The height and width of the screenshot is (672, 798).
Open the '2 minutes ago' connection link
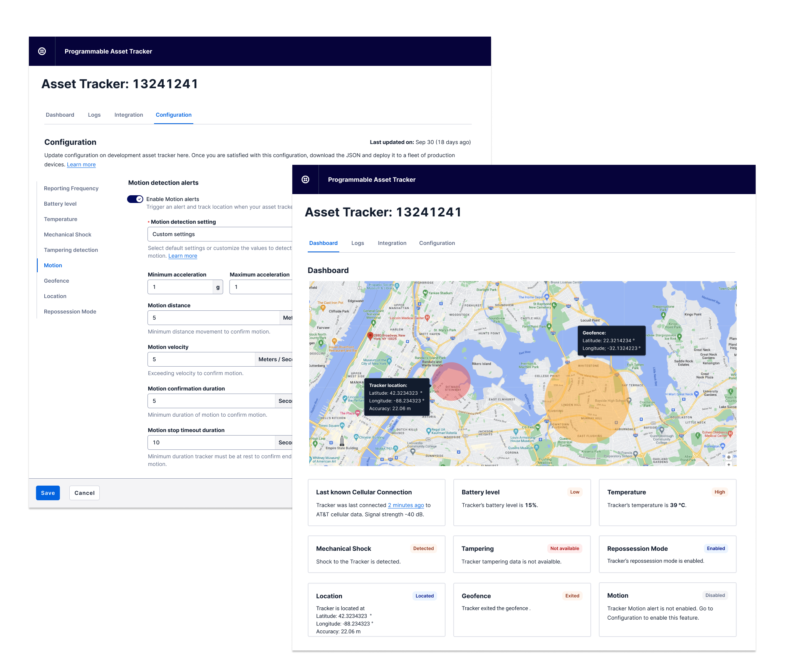click(406, 505)
